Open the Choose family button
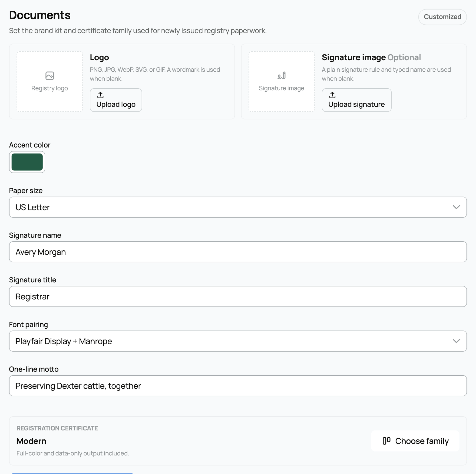This screenshot has height=474, width=476. point(415,441)
